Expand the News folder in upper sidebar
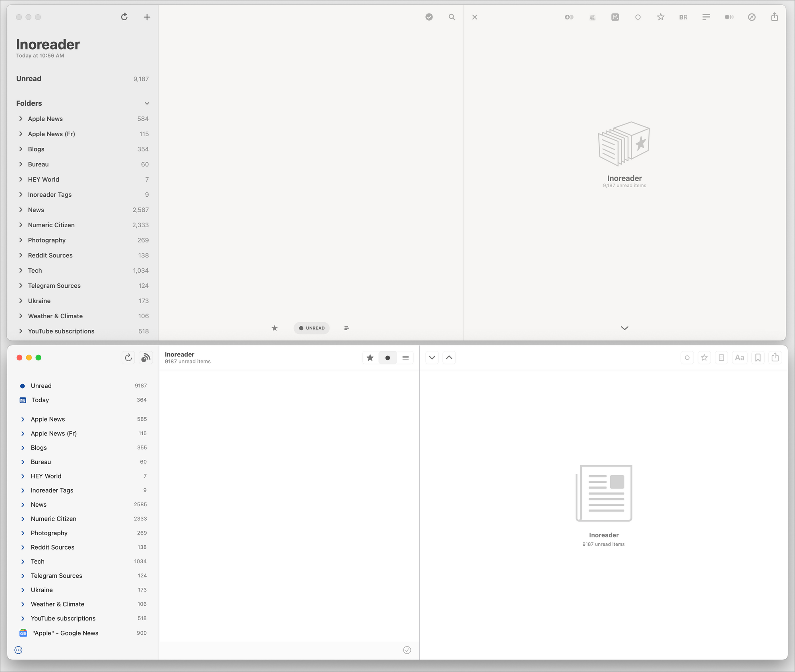Screen dimensions: 795x672 click(20, 209)
